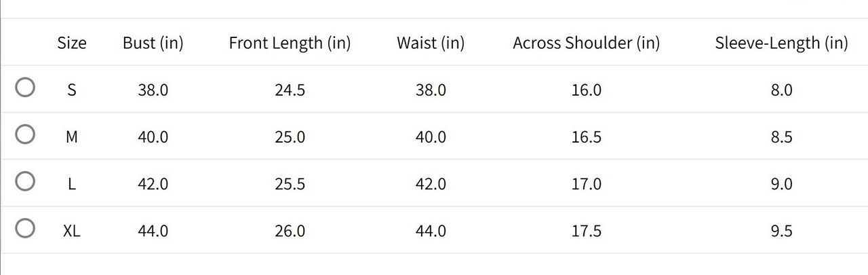Click waist value 44.0 in XL row
868x275 pixels.
point(431,231)
